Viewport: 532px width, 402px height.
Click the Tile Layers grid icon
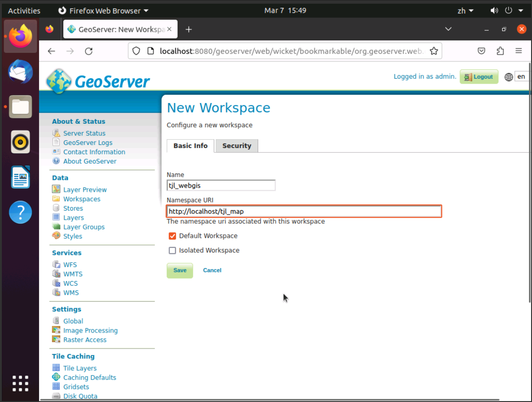click(x=57, y=368)
